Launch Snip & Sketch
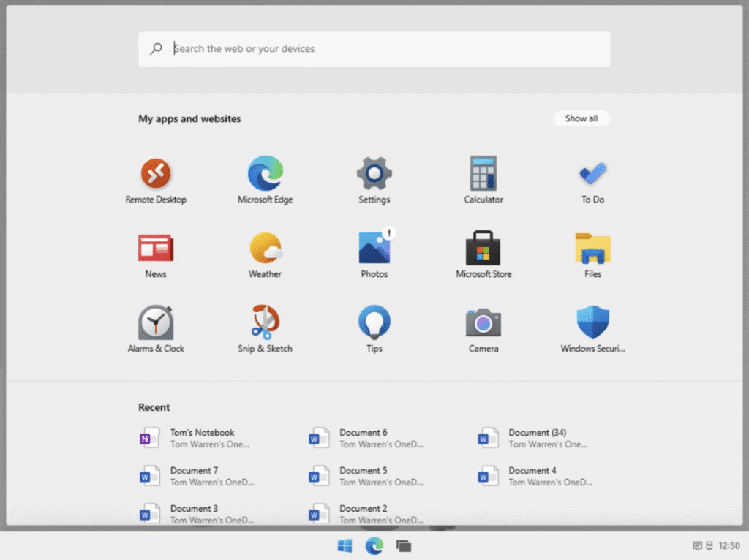This screenshot has width=749, height=560. pos(265,330)
